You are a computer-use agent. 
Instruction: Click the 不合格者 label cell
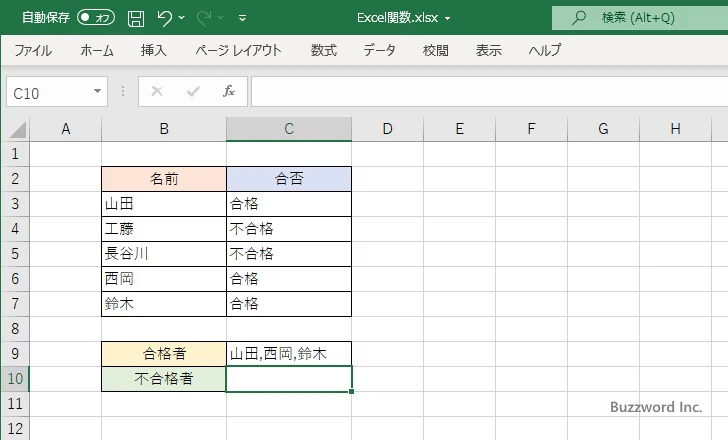[164, 379]
